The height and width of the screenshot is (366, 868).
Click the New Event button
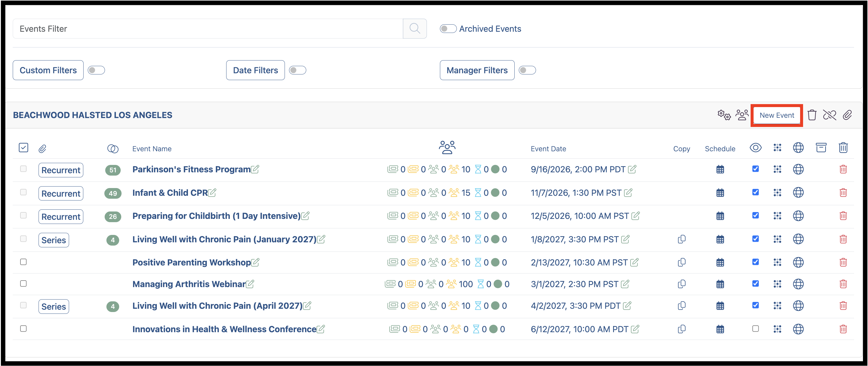[x=777, y=115]
